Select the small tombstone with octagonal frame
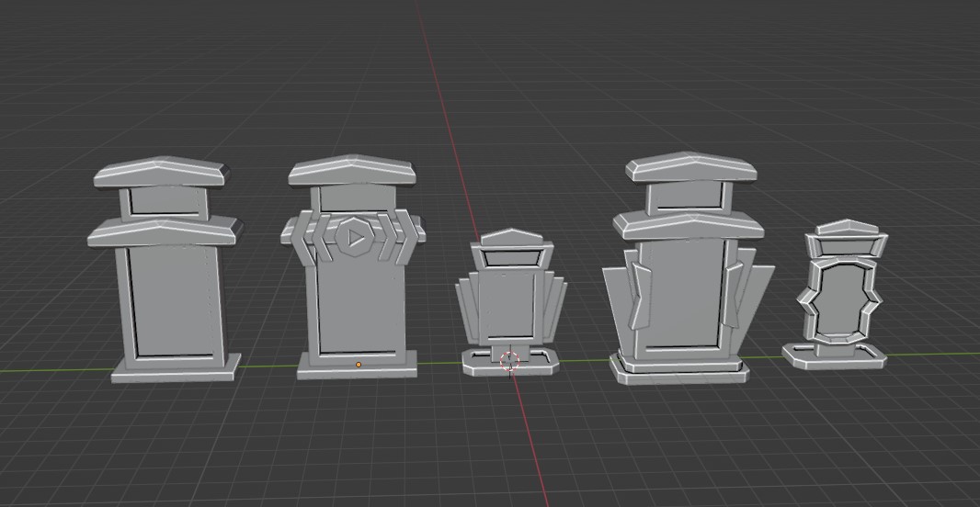 point(837,294)
